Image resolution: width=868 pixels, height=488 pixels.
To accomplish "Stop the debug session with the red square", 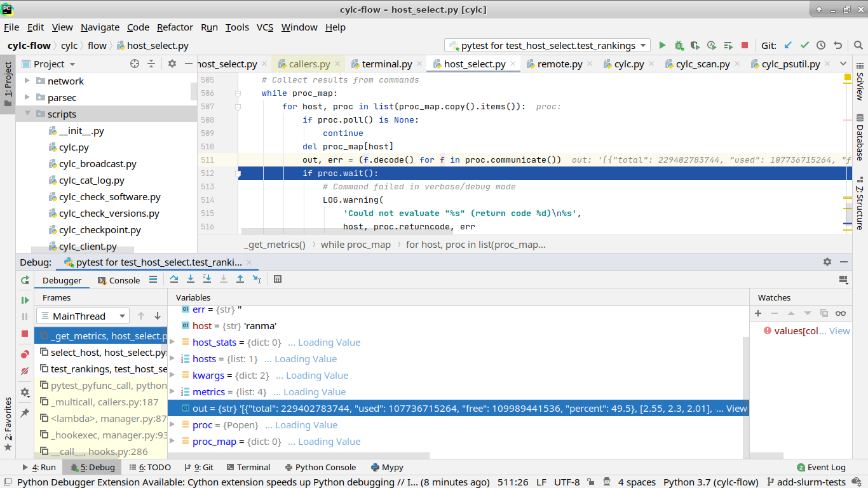I will coord(24,334).
